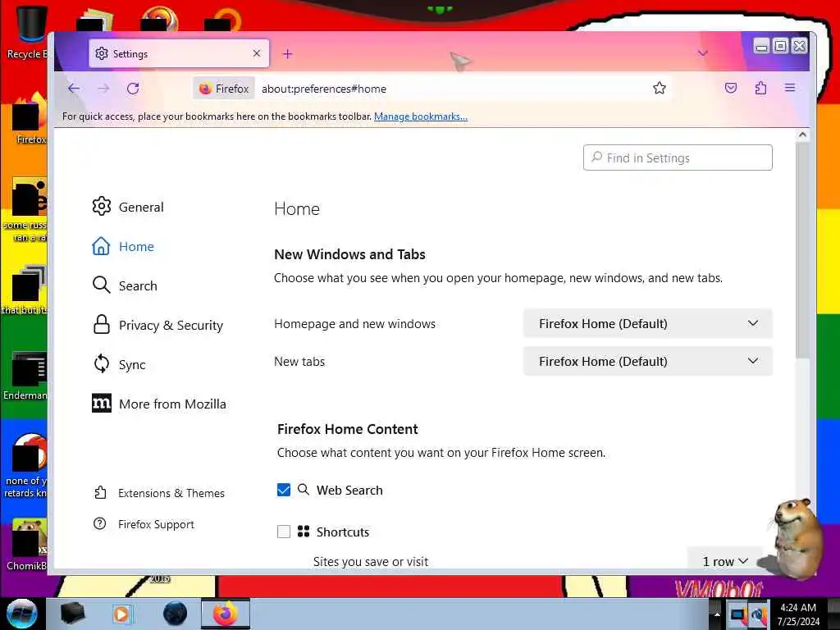Close the Settings tab

click(257, 53)
